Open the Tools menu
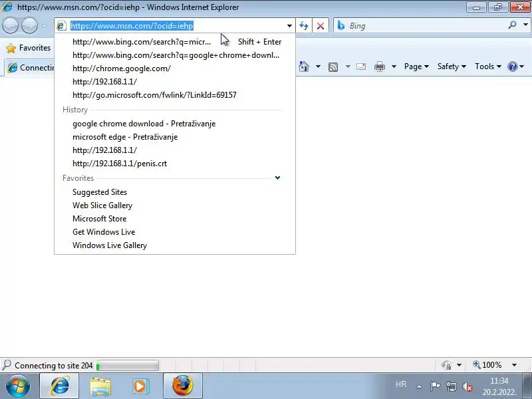532x399 pixels. [x=488, y=66]
